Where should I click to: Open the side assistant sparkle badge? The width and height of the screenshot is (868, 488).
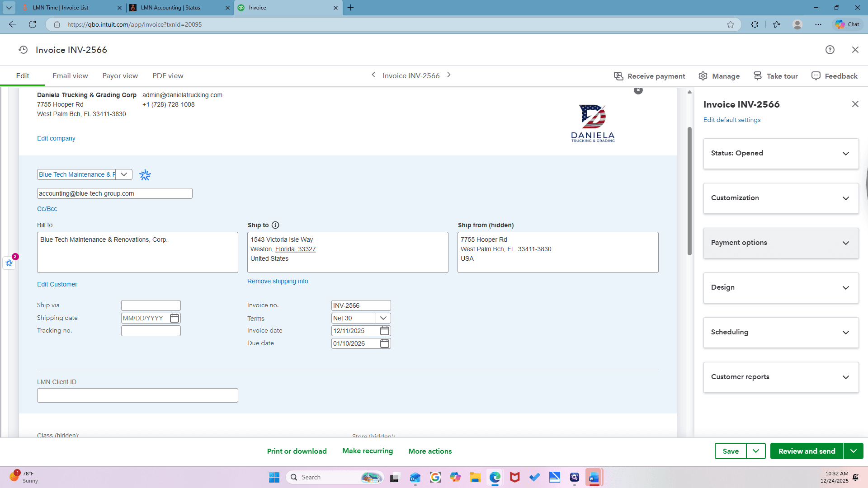tap(9, 263)
